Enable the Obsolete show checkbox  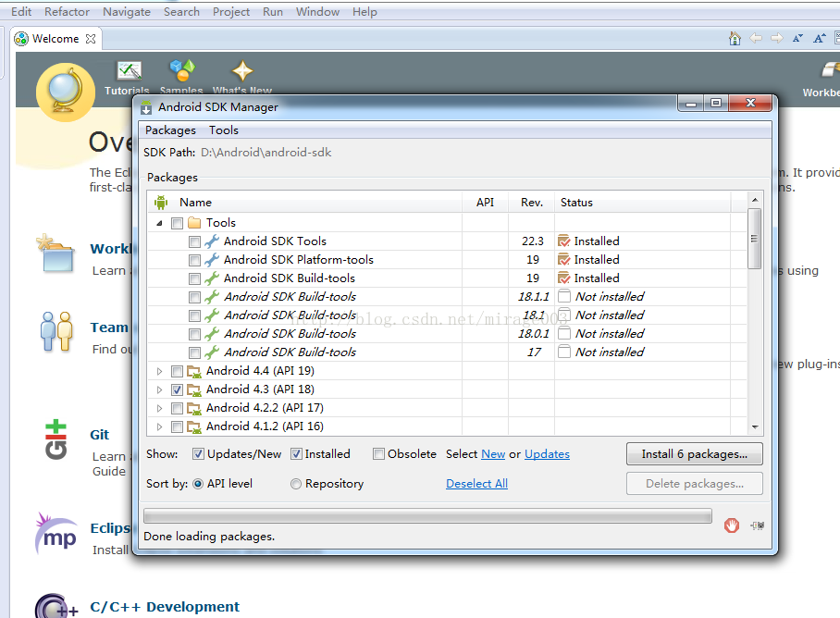point(378,454)
